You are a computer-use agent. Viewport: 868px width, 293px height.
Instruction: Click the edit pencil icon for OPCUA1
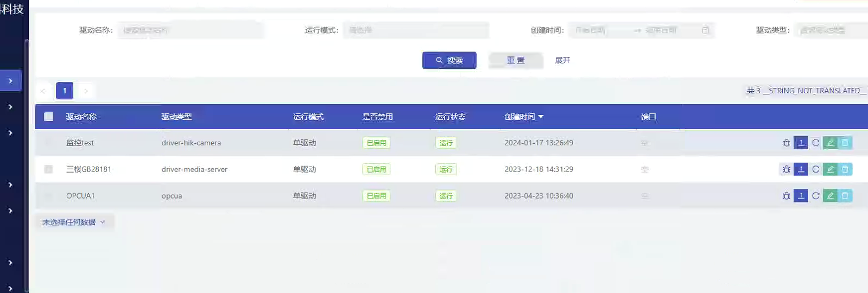click(830, 196)
